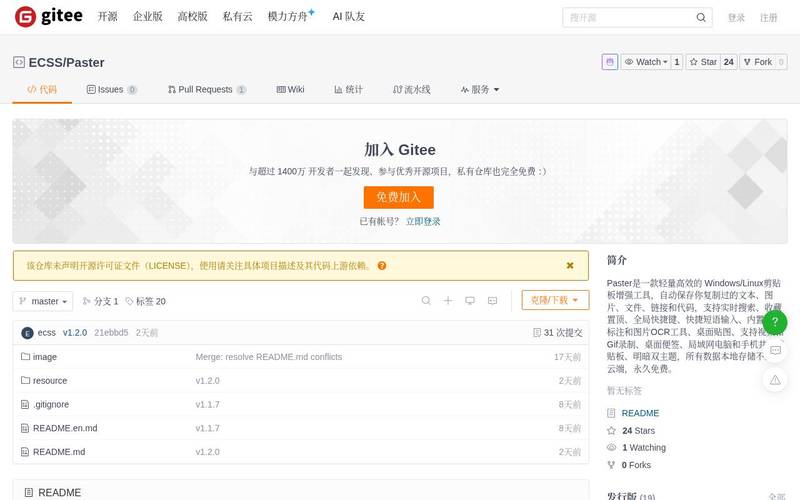Click the README.md file icon

pos(25,452)
